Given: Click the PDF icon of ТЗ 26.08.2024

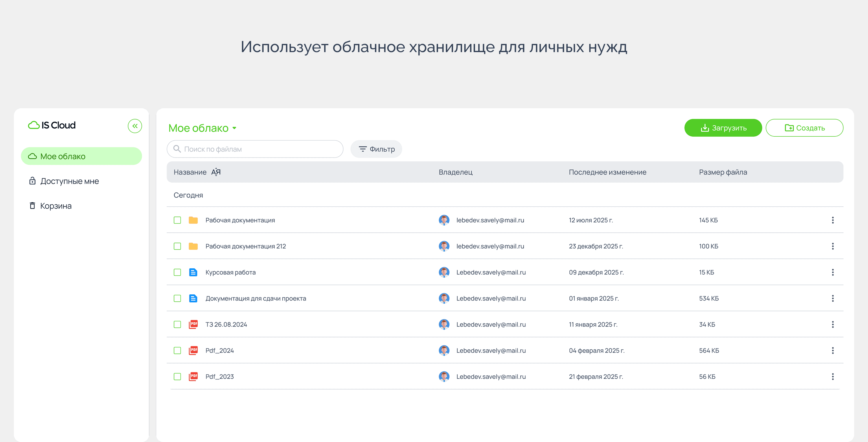Looking at the screenshot, I should point(193,324).
